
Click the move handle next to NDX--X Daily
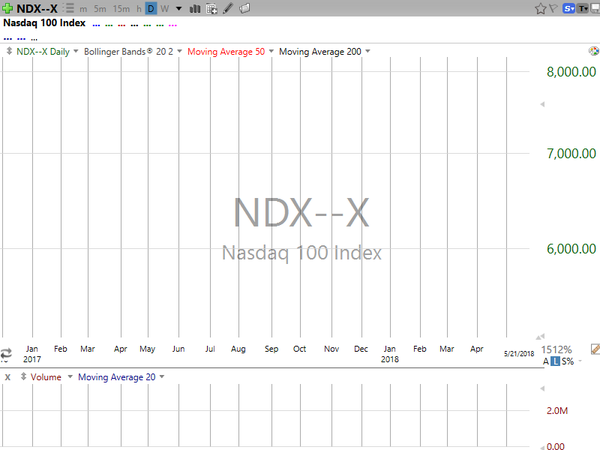9,51
